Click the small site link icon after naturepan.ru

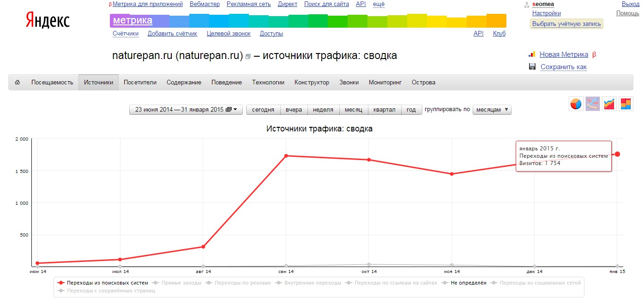pos(248,57)
